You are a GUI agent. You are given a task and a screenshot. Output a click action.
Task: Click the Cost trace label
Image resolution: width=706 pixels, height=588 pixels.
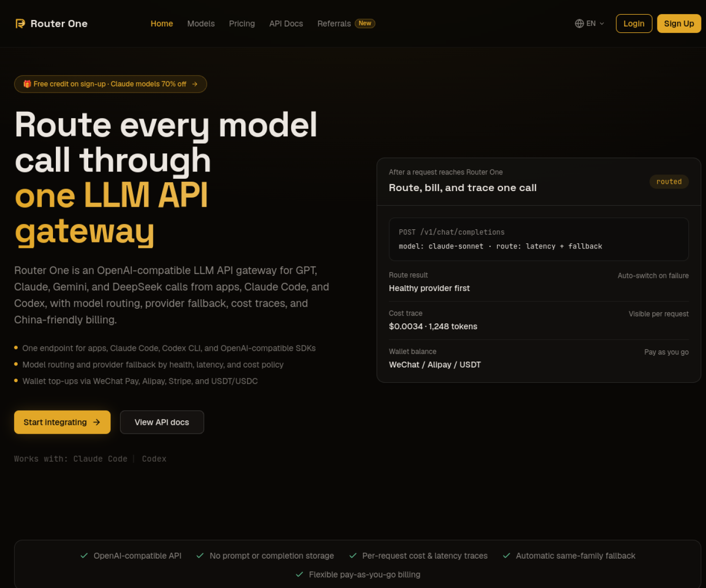pyautogui.click(x=405, y=314)
